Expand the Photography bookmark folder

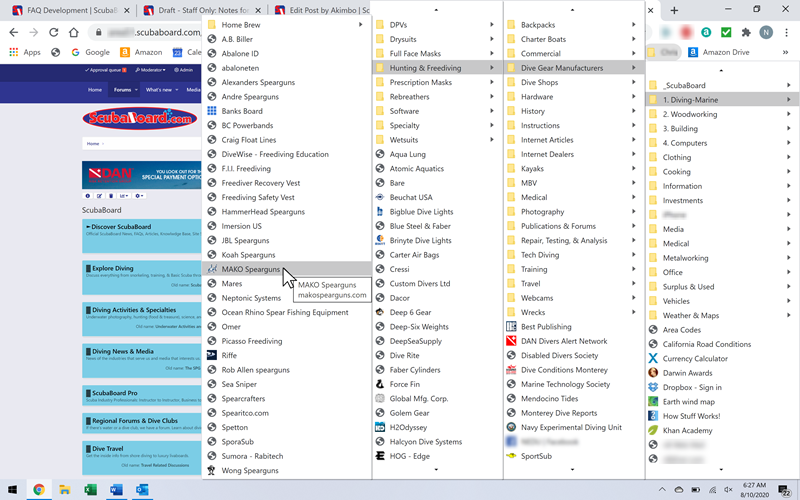point(573,211)
